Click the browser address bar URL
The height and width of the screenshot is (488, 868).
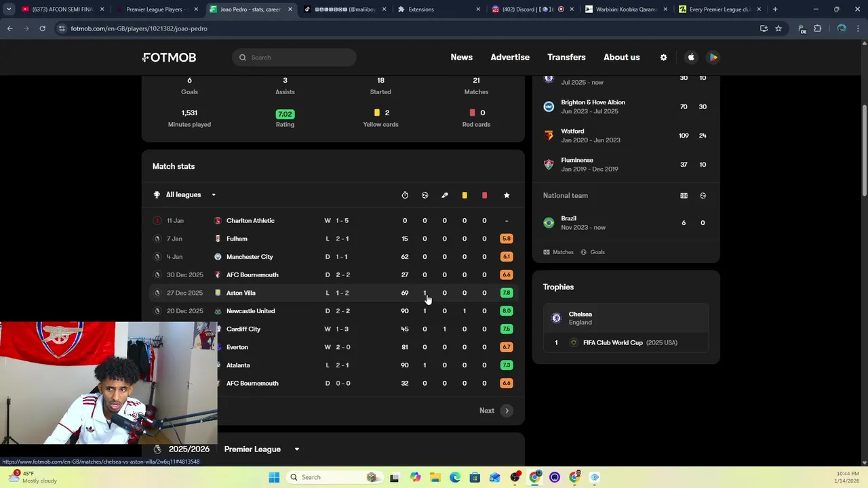(x=139, y=28)
